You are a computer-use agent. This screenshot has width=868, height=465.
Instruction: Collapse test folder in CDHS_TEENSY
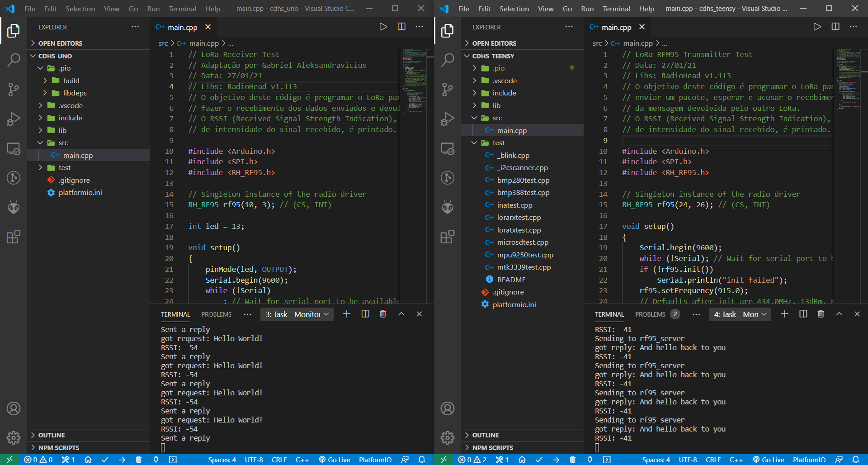point(522,143)
